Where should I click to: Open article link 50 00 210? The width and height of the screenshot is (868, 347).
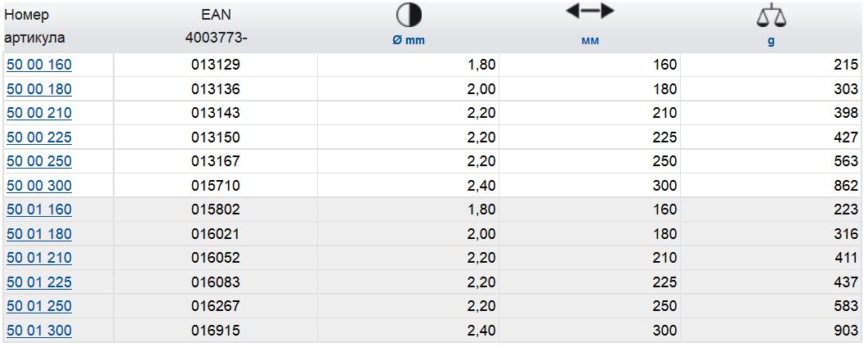(39, 113)
